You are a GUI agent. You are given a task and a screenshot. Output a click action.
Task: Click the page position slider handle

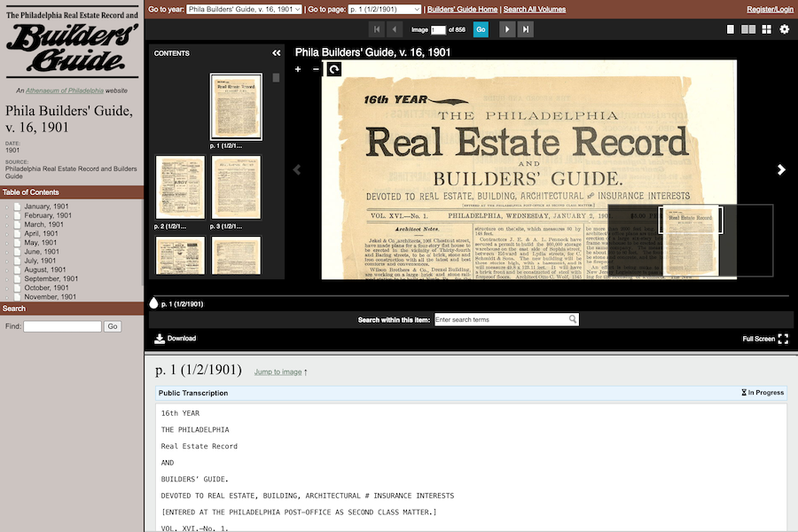154,303
